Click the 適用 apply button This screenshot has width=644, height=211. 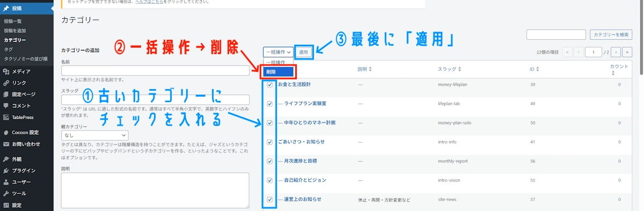304,52
